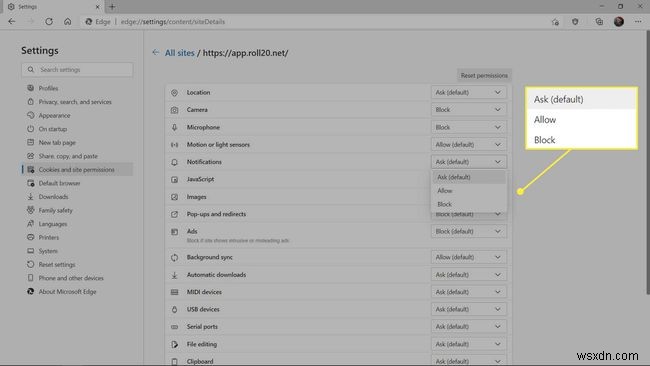The image size is (650, 366).
Task: Open New tab page settings
Action: (77, 143)
